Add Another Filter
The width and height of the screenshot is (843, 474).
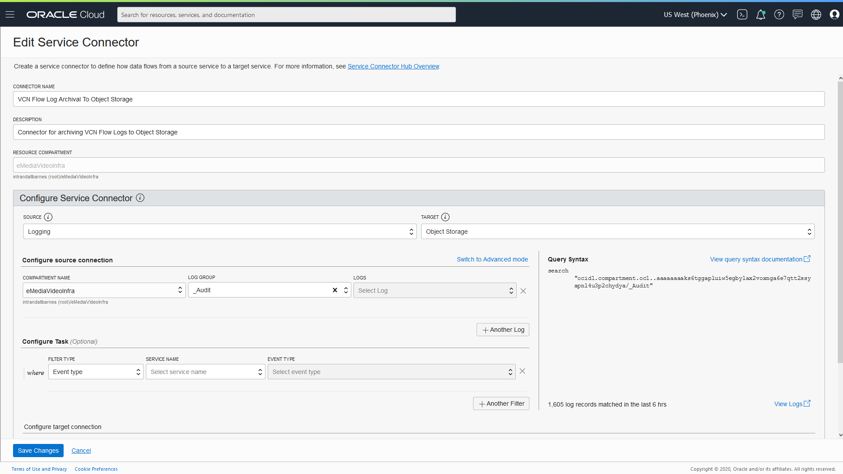pyautogui.click(x=501, y=404)
